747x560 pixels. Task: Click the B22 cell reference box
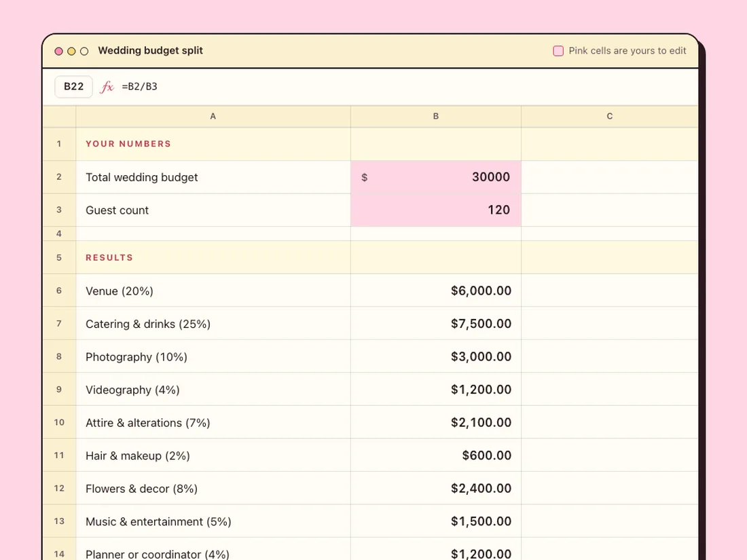point(74,87)
